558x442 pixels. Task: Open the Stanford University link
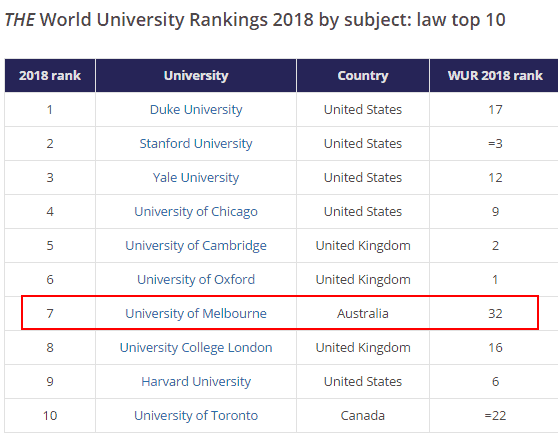click(196, 144)
